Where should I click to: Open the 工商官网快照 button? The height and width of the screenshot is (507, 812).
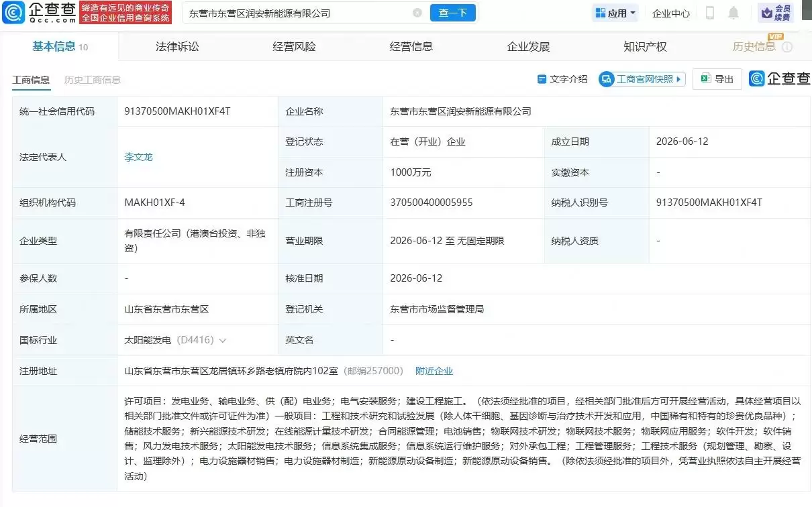tap(642, 79)
